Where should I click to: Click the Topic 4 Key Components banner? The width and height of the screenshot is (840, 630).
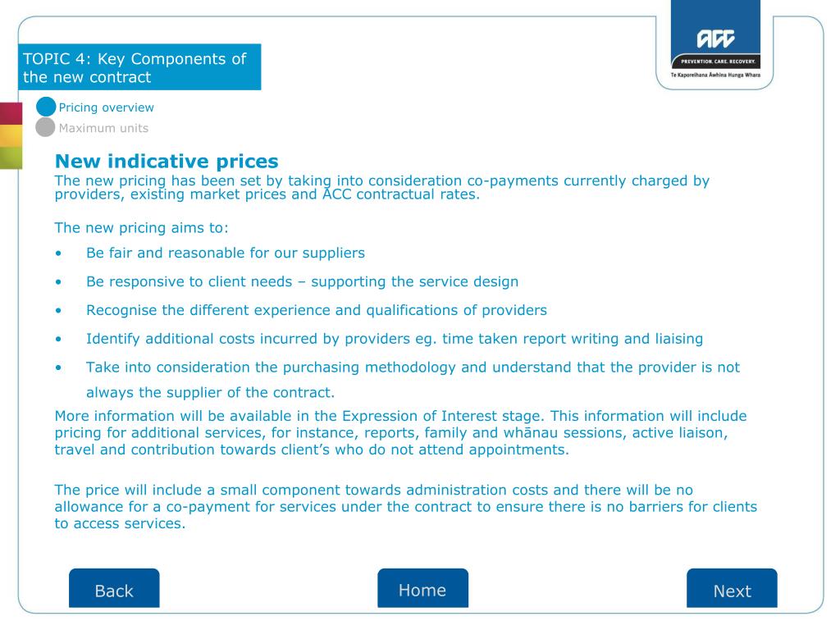coord(139,67)
